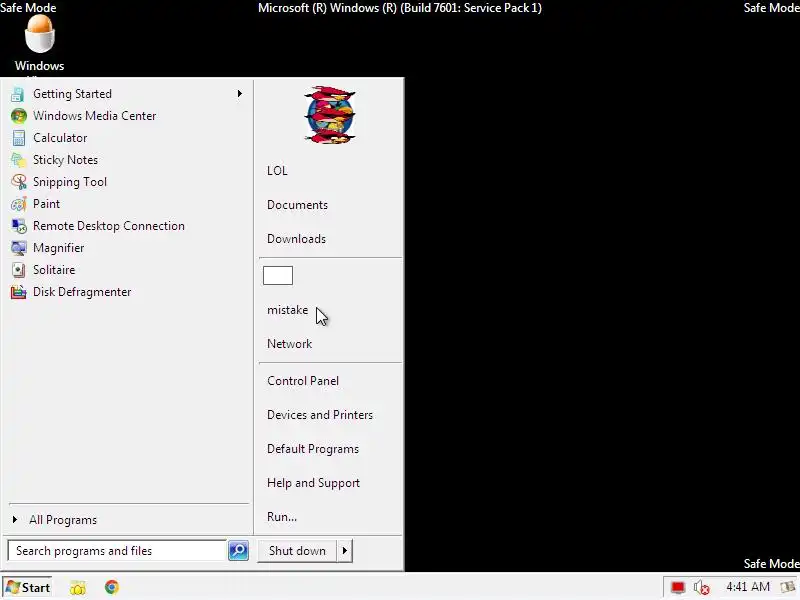The image size is (800, 600).
Task: Open Getting Started icon in Start menu
Action: click(18, 94)
